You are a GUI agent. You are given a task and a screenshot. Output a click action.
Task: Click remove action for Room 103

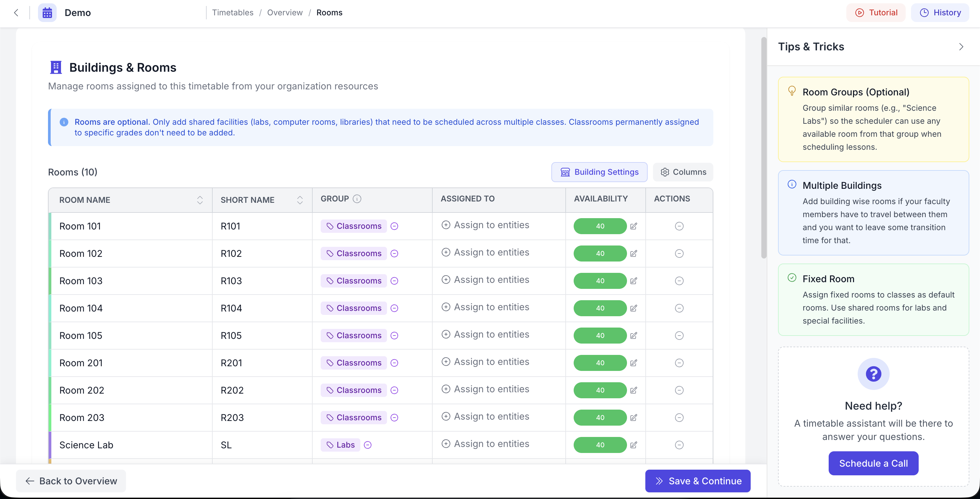click(x=679, y=281)
